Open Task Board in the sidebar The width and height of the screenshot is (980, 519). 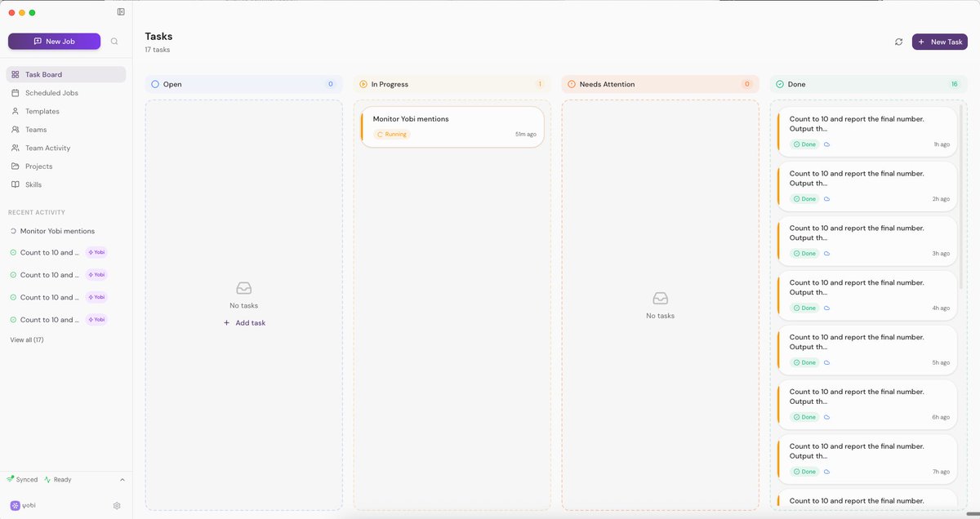click(66, 74)
